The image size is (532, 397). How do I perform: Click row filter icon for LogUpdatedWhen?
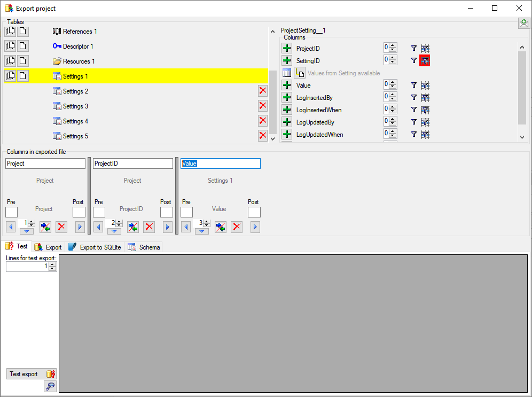click(425, 134)
